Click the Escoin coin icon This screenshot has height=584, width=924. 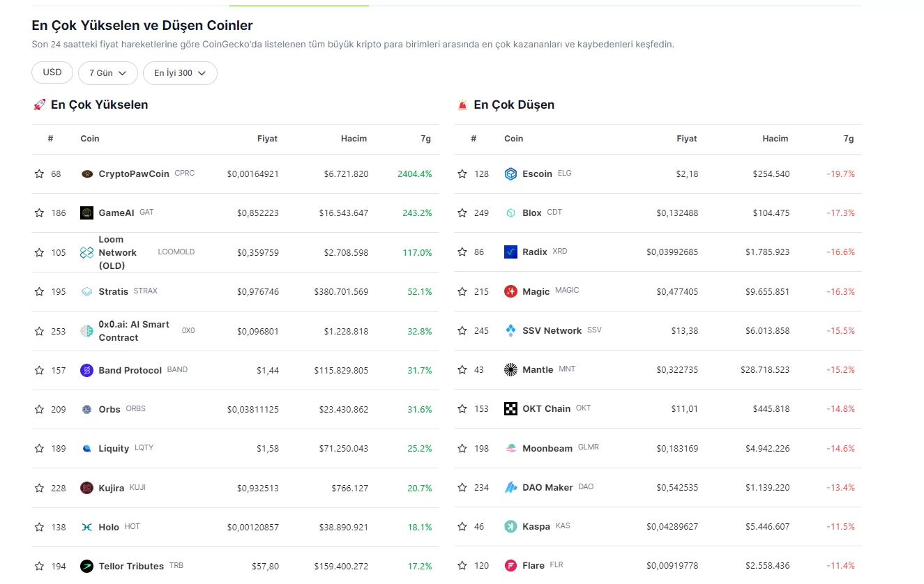tap(510, 174)
